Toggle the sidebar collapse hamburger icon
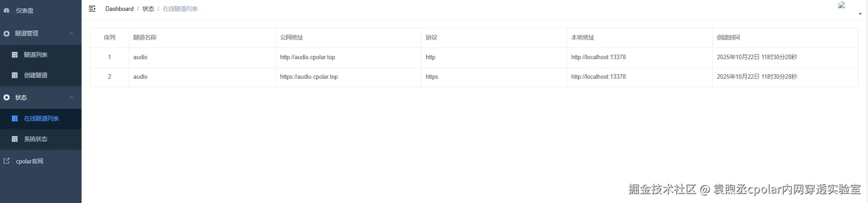The image size is (868, 203). pos(92,9)
